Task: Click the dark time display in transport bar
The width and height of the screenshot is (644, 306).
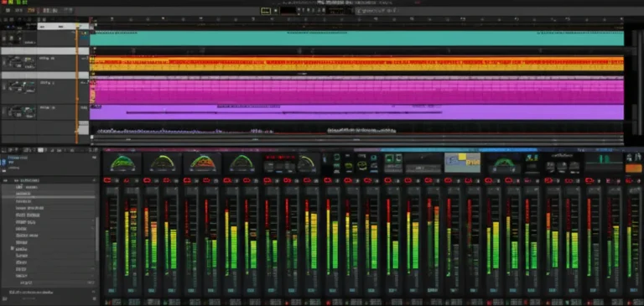Action: 288,11
